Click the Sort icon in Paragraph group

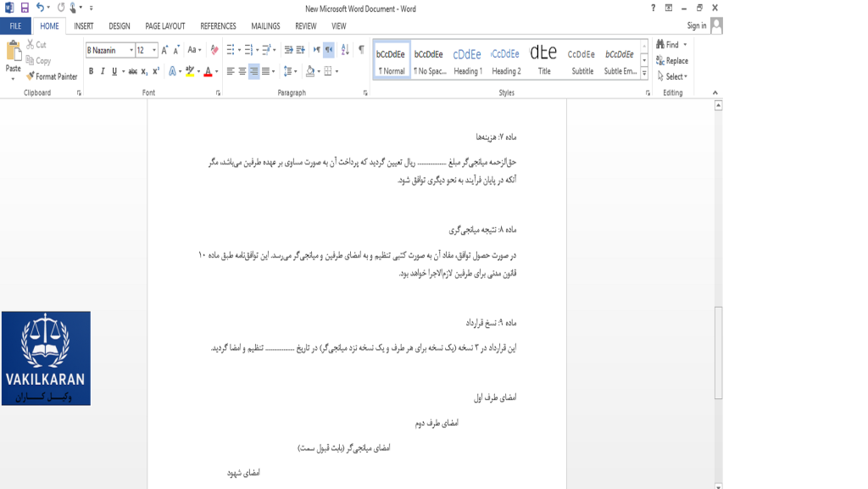pos(344,50)
